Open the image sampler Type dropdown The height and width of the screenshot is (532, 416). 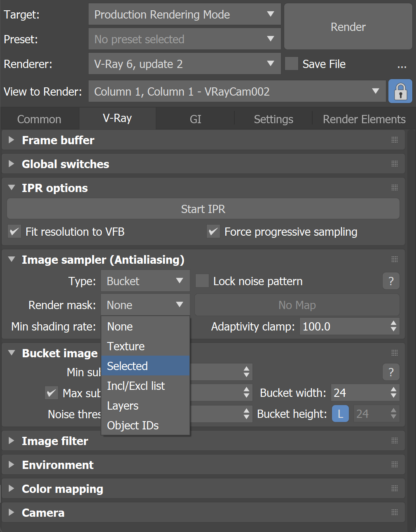point(145,281)
